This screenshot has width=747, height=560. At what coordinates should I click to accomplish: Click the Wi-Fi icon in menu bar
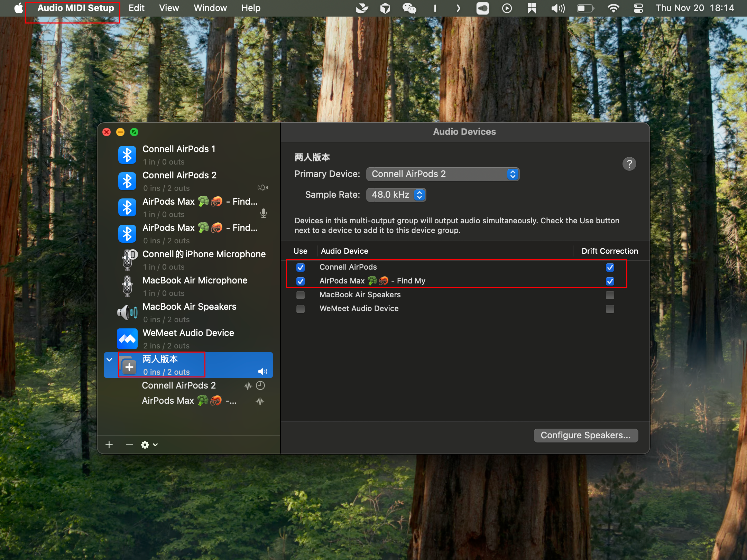click(x=613, y=8)
